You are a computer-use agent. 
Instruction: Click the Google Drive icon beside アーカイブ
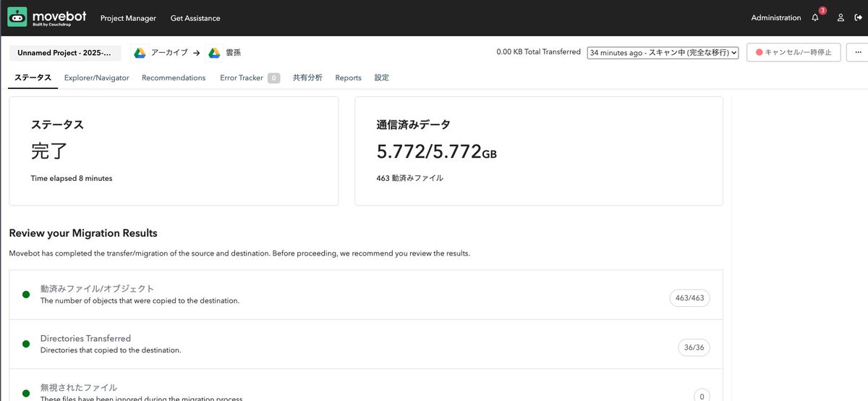coord(140,53)
